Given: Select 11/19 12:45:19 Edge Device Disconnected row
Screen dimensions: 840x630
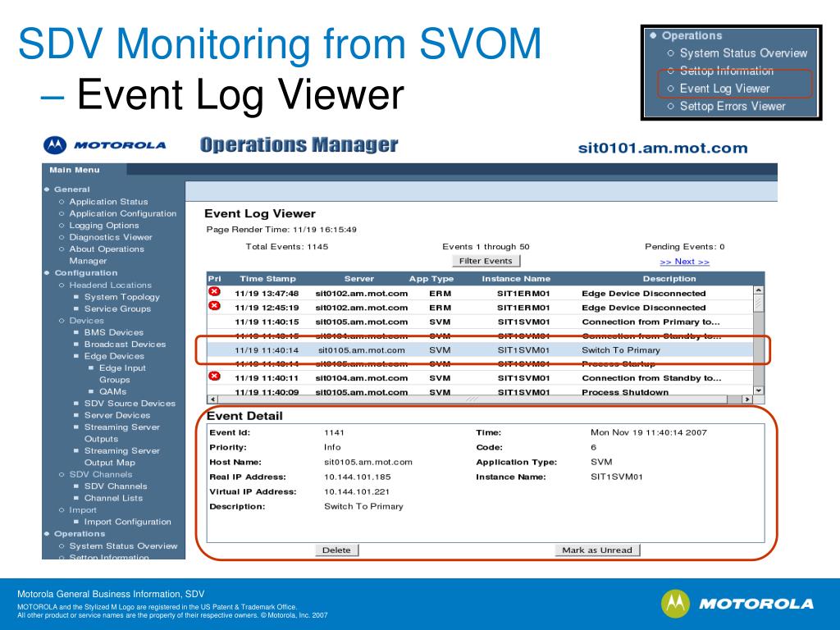Looking at the screenshot, I should [480, 308].
